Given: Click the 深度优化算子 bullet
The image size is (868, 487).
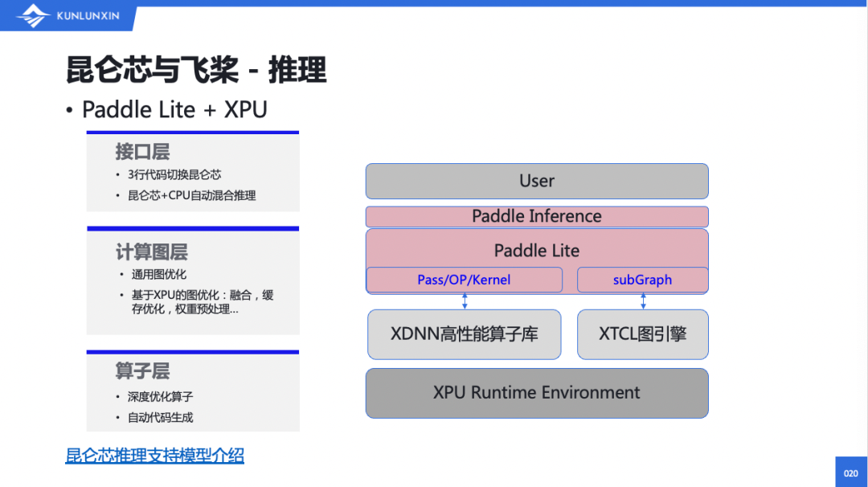Looking at the screenshot, I should click(160, 397).
